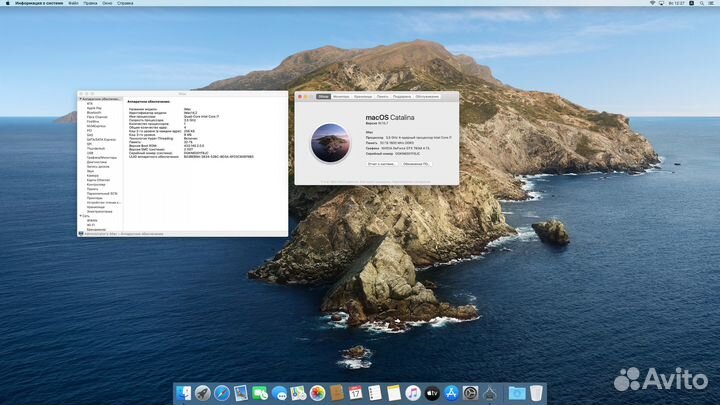Open the Apple menu
Image resolution: width=720 pixels, height=405 pixels.
[x=7, y=3]
